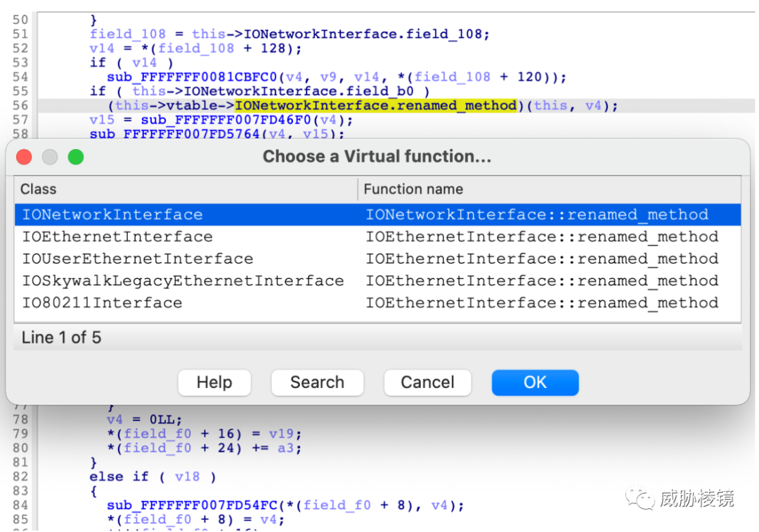Viewport: 759px width, 532px height.
Task: Click the red close window button
Action: 24,157
